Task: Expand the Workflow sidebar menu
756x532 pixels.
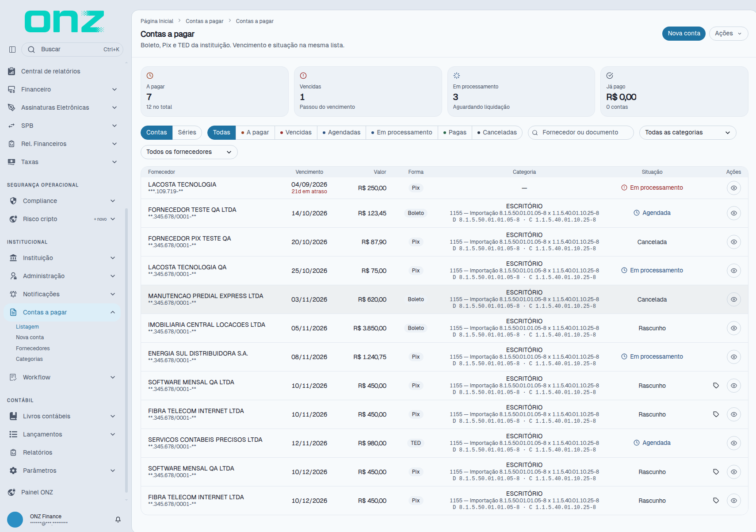Action: pyautogui.click(x=62, y=377)
